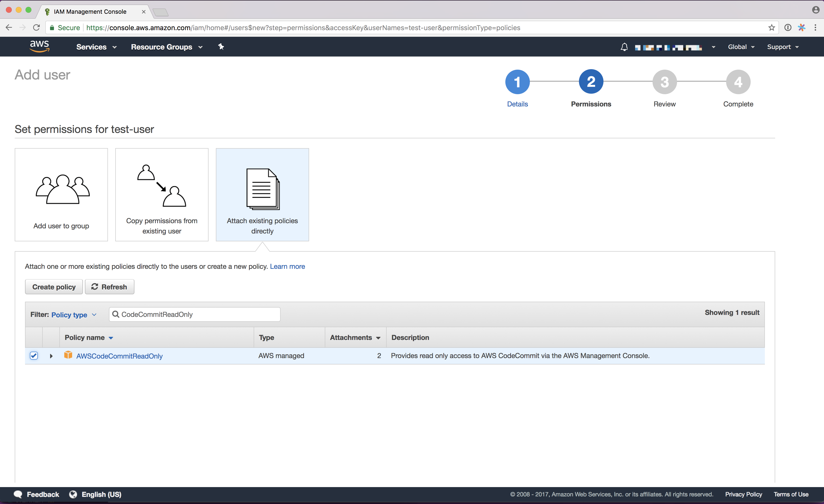Sort by Attachments column

tap(355, 337)
